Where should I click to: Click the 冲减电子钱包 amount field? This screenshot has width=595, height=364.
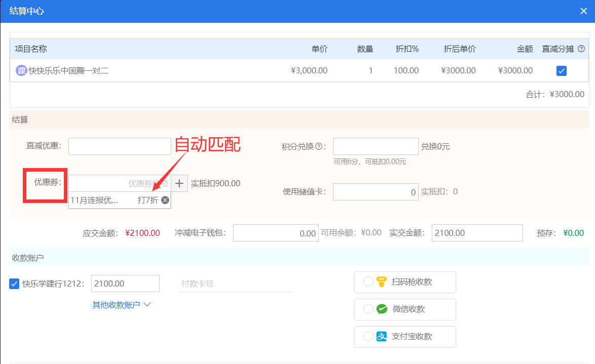click(276, 233)
